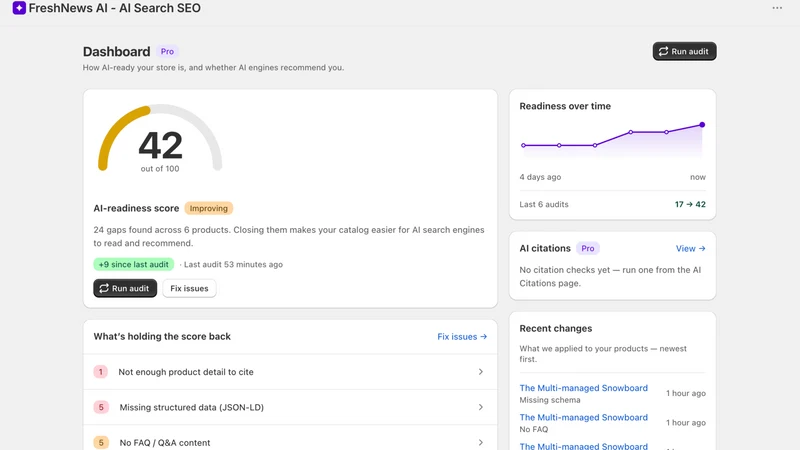Click Run audit button below readiness score
This screenshot has width=800, height=450.
click(125, 288)
